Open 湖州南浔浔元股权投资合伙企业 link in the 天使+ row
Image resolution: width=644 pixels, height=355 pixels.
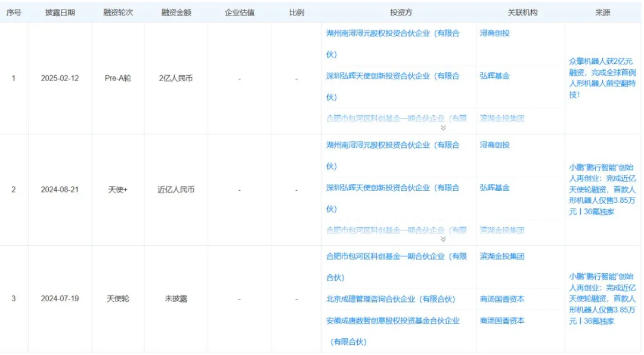click(392, 156)
